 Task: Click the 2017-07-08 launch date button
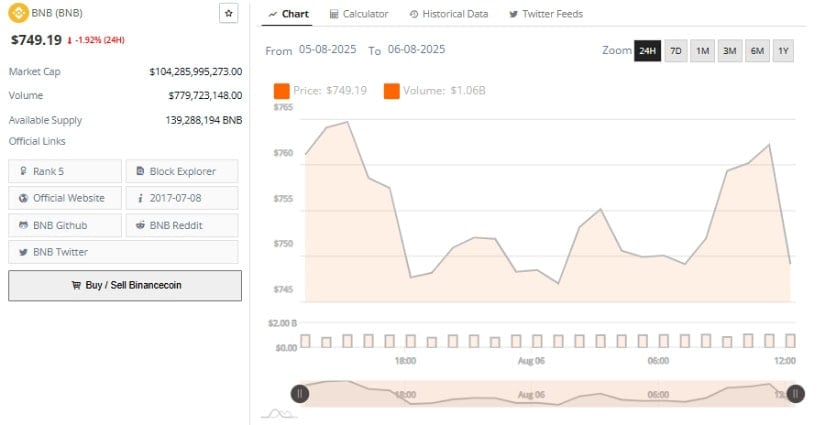pyautogui.click(x=182, y=198)
